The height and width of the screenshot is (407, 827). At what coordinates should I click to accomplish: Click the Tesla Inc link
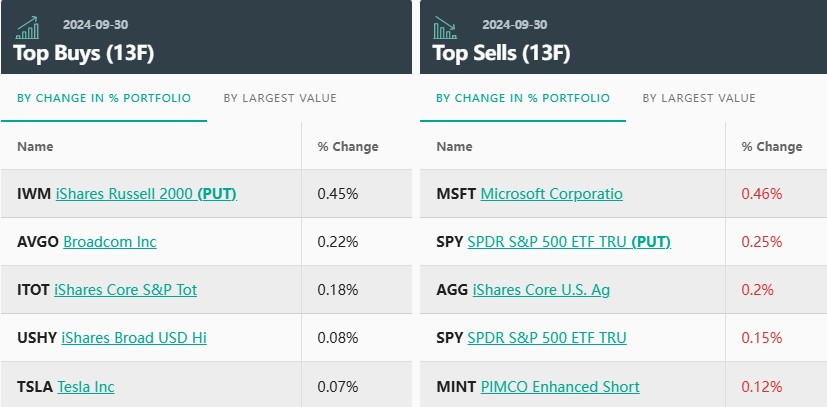[x=86, y=385]
